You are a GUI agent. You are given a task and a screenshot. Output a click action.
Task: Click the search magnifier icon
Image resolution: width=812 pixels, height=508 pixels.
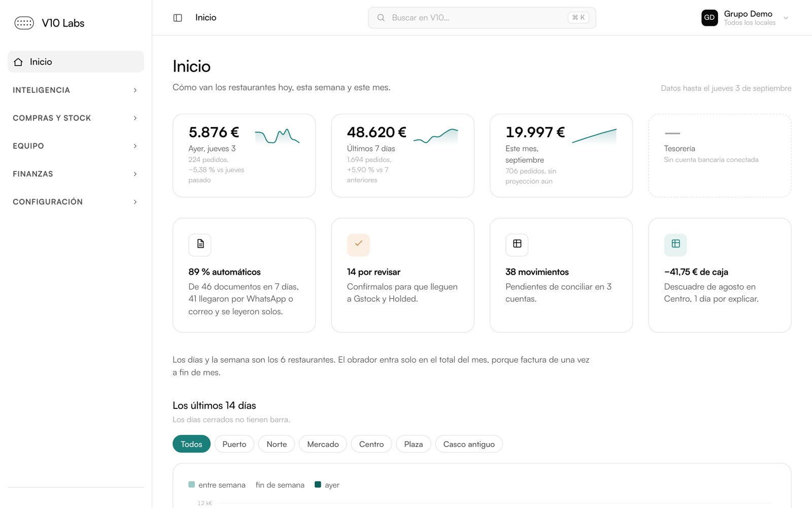(x=381, y=18)
